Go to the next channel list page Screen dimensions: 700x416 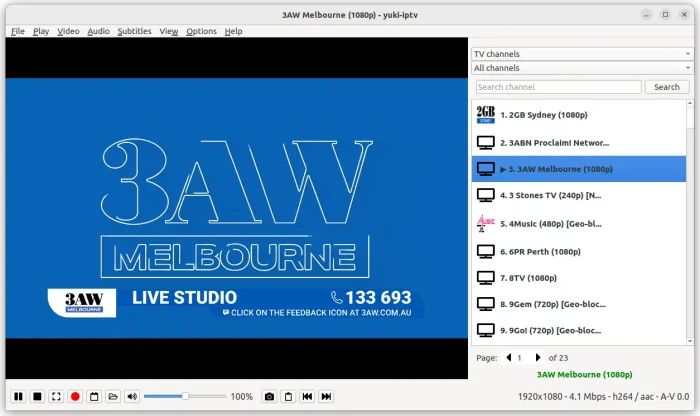coord(538,357)
